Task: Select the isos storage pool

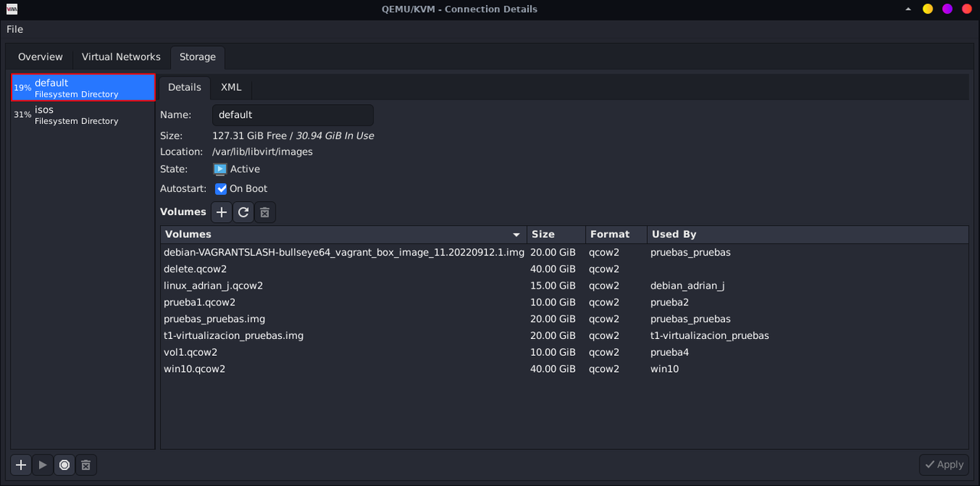Action: pyautogui.click(x=83, y=115)
